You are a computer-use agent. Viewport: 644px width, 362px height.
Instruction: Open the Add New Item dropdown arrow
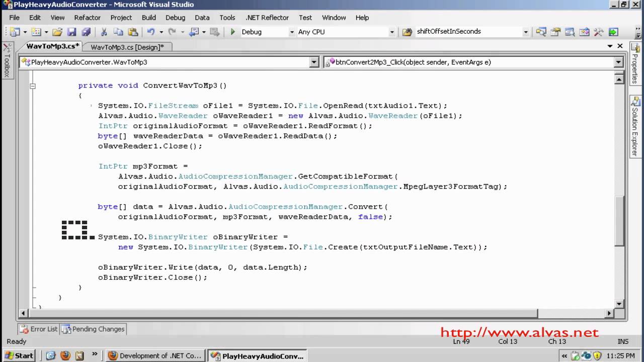click(46, 32)
